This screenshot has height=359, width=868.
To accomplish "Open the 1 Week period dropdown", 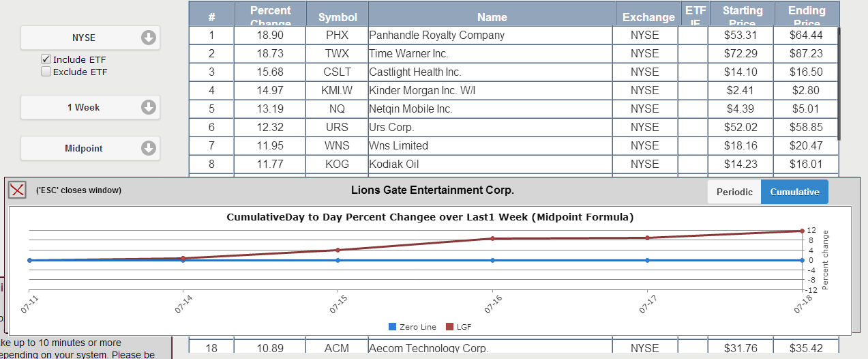I will click(x=90, y=107).
